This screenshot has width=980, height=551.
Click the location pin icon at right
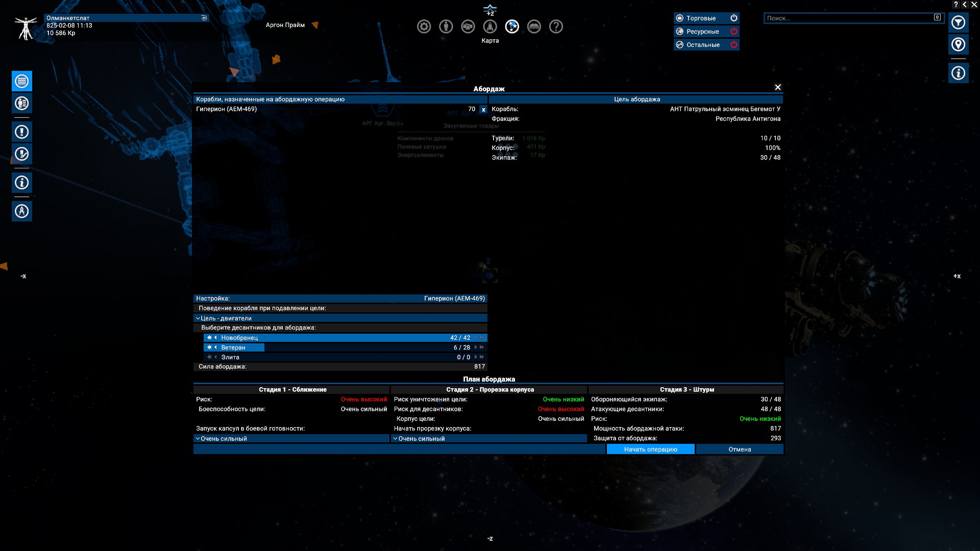[958, 44]
